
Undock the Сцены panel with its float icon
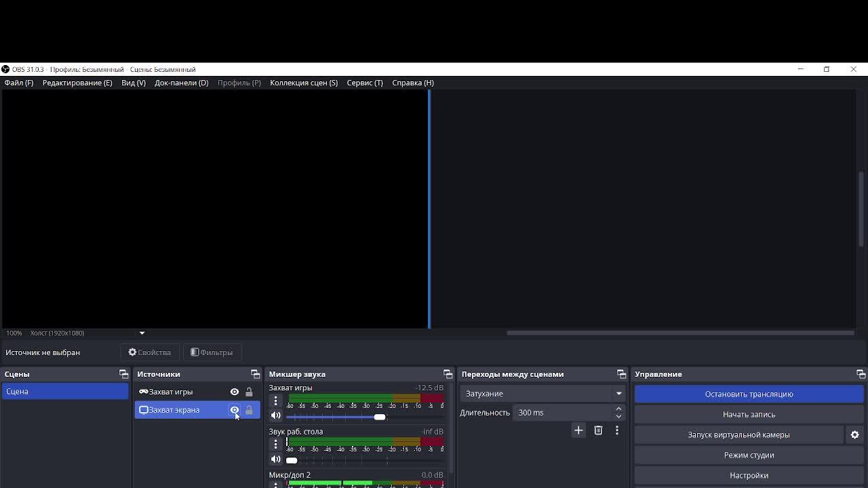tap(123, 374)
